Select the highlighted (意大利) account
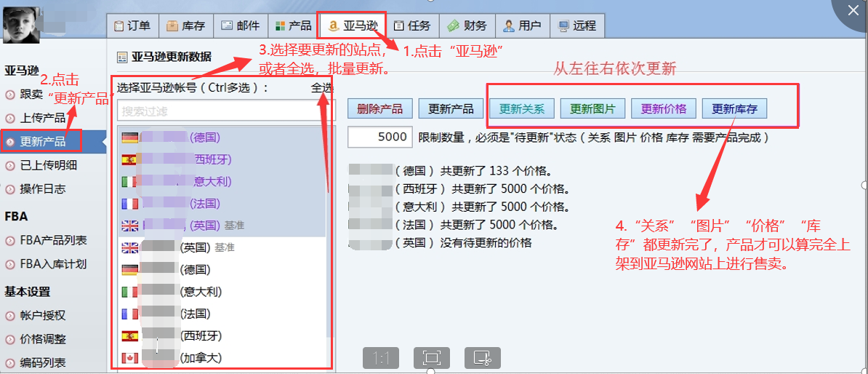Screen dimensions: 868x374 coord(222,181)
